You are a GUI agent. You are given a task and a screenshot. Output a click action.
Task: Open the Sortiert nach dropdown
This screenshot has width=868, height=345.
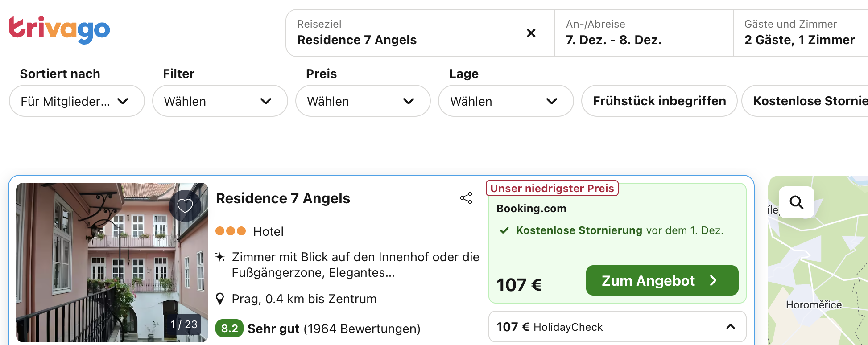77,101
